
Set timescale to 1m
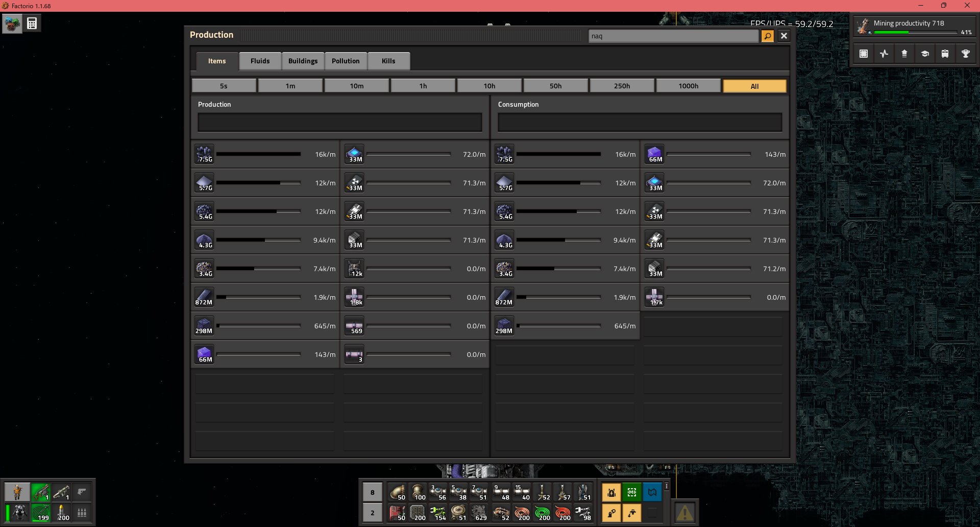click(x=290, y=86)
